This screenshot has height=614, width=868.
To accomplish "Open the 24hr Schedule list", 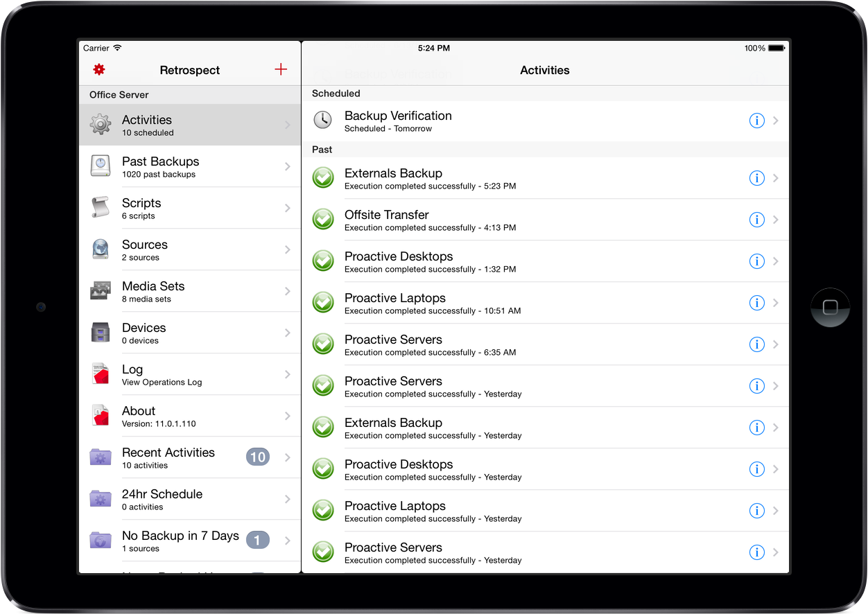I will coord(190,499).
